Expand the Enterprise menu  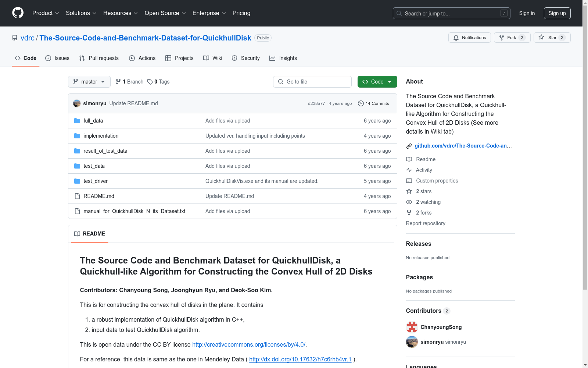coord(209,13)
